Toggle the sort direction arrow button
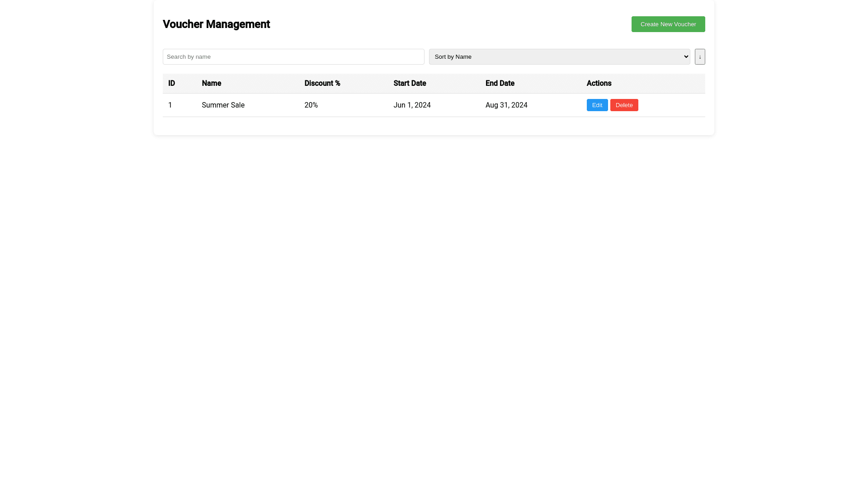Viewport: 868px width, 488px height. tap(700, 56)
